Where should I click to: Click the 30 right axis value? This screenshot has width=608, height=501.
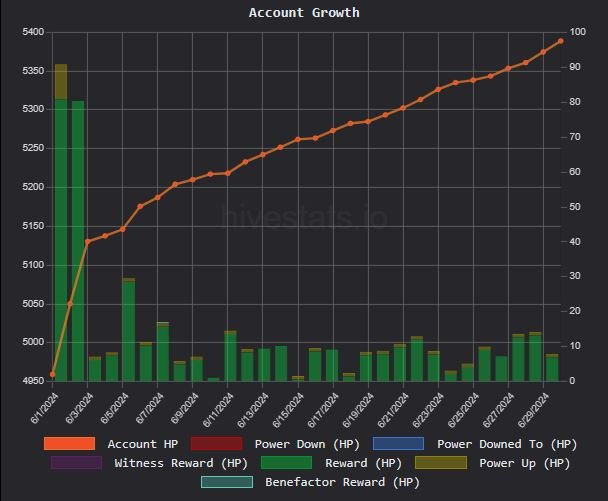click(575, 276)
